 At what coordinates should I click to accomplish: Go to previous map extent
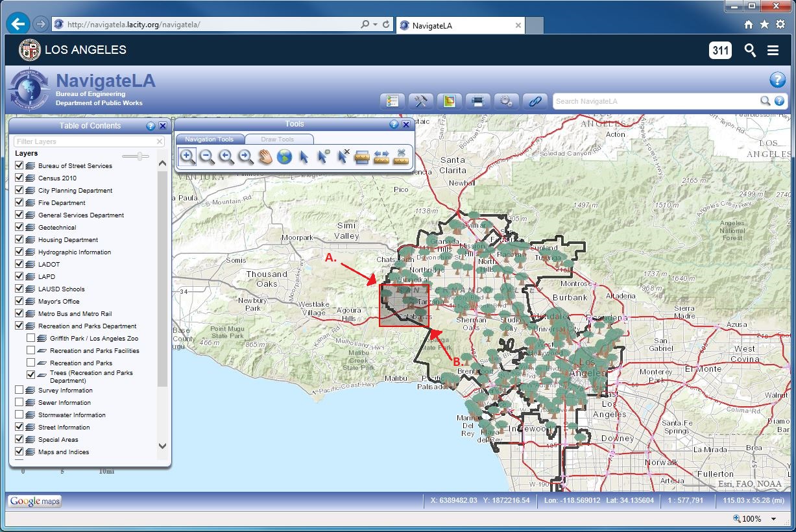[x=226, y=156]
